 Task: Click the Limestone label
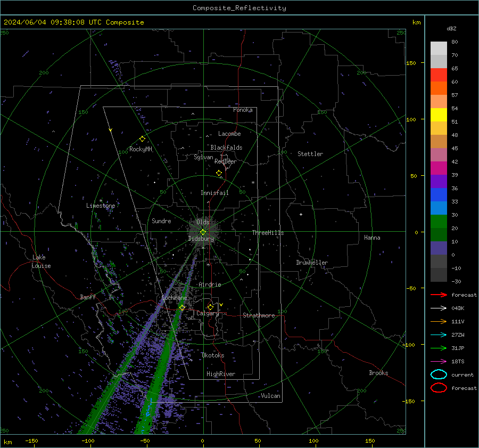(x=101, y=206)
